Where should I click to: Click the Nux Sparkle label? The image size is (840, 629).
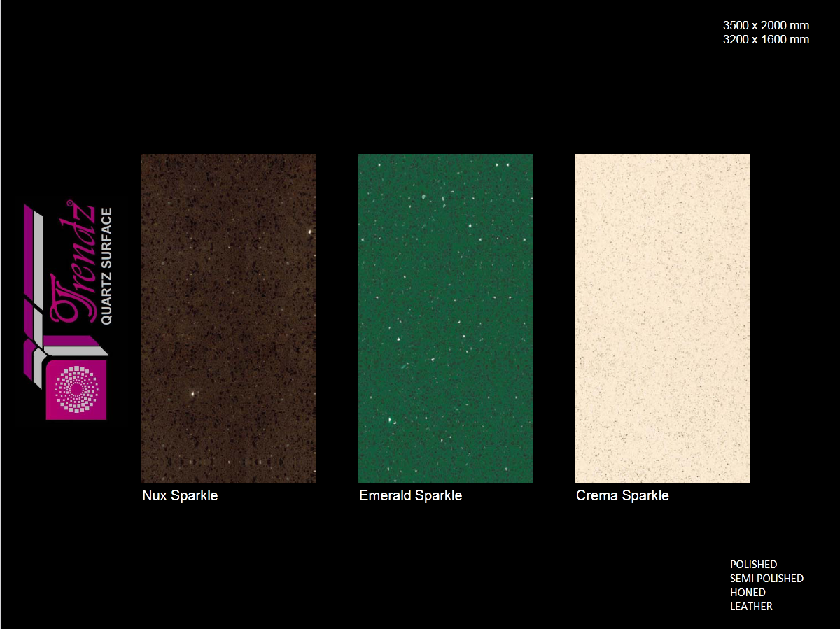(180, 495)
